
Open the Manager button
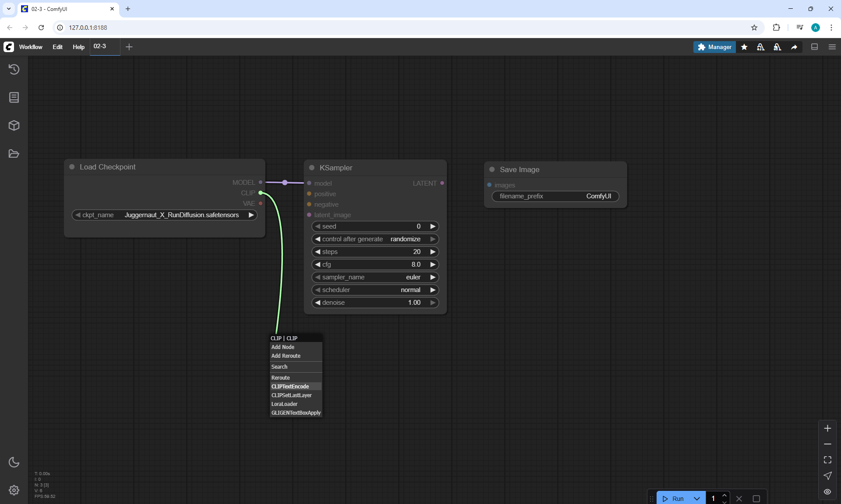coord(714,47)
